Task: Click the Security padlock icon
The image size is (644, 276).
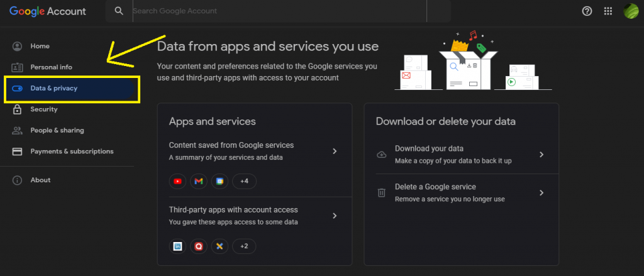Action: coord(17,109)
